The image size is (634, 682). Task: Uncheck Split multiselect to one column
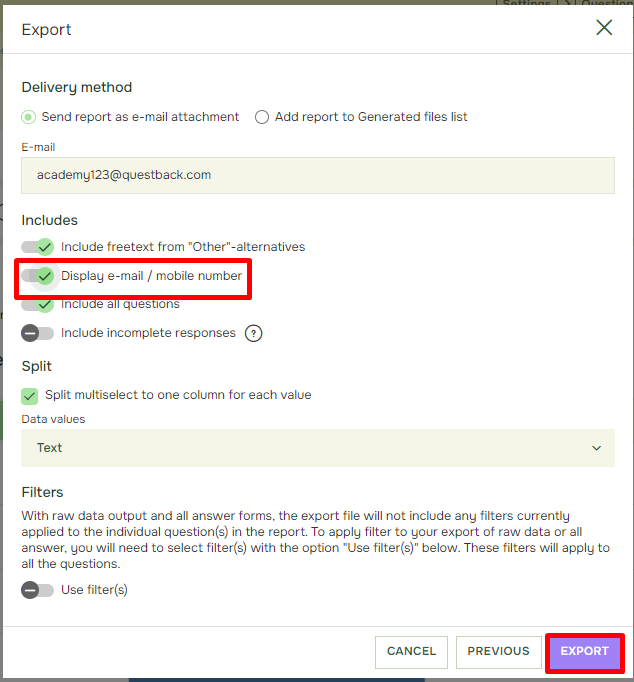(30, 396)
